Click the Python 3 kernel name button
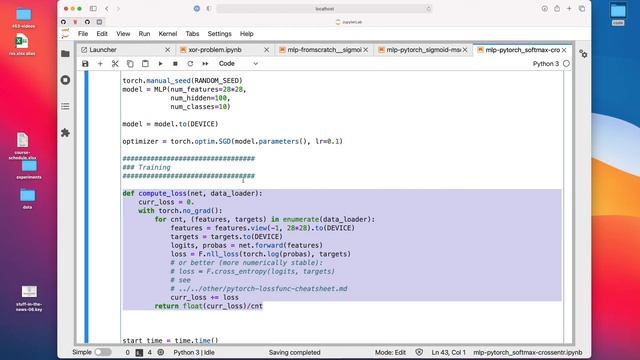The width and height of the screenshot is (640, 360). (546, 64)
